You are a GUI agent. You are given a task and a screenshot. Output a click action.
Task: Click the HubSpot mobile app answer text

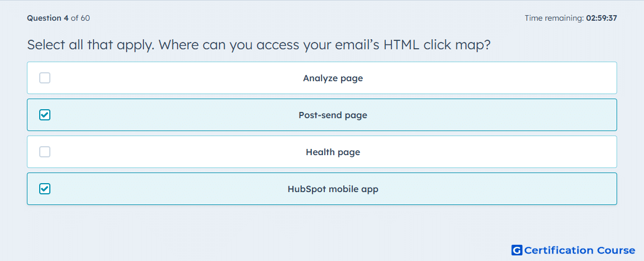click(x=333, y=189)
